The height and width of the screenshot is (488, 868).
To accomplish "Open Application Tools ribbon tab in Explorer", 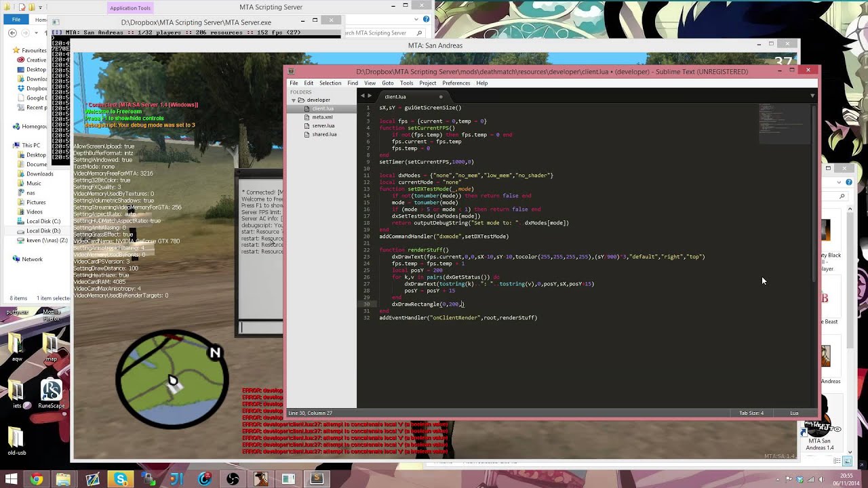I will (130, 8).
